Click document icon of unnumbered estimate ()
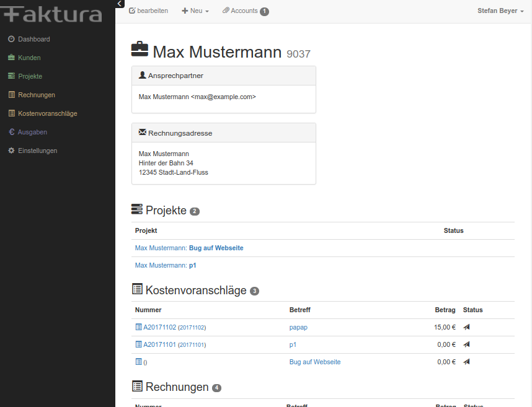532x407 pixels. pyautogui.click(x=138, y=362)
